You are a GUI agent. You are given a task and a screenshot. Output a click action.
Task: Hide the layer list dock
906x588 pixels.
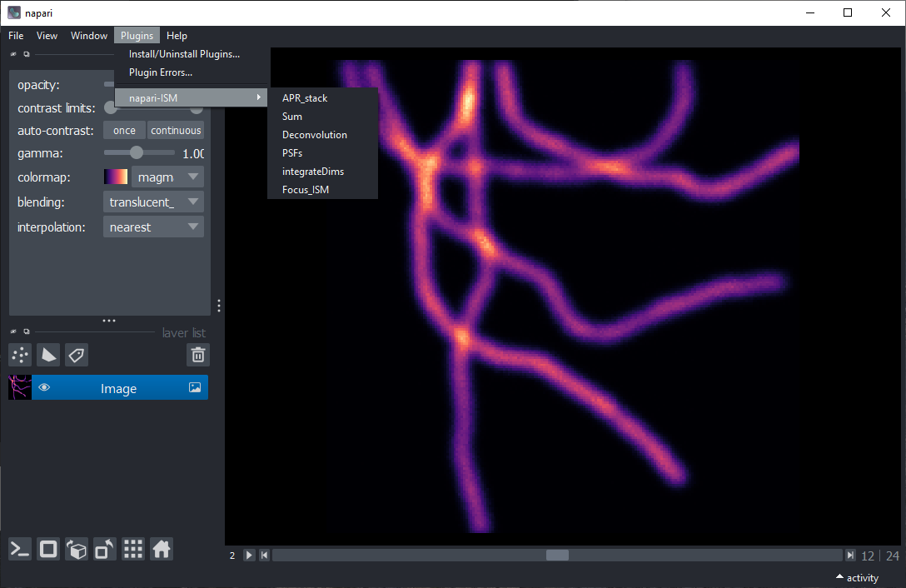coord(13,331)
